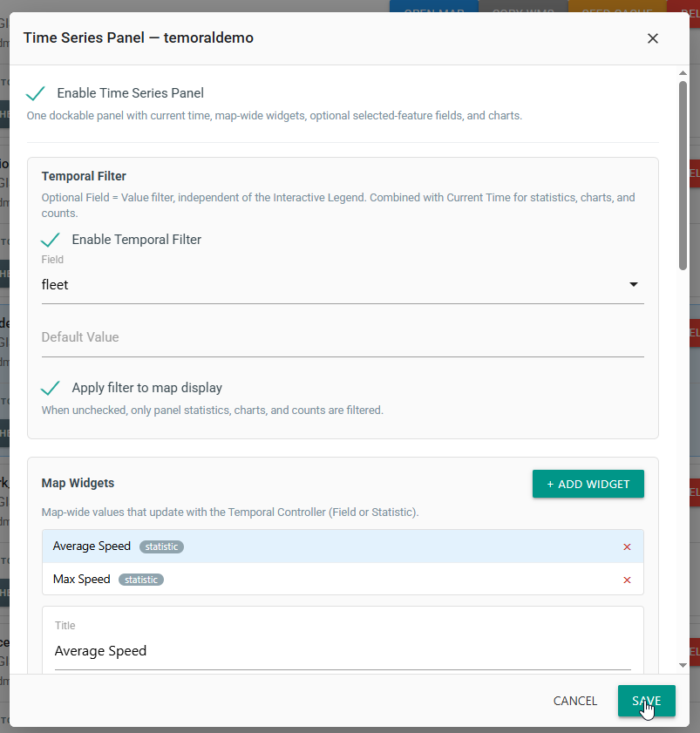The width and height of the screenshot is (700, 733).
Task: Delete the Max Speed widget
Action: pos(627,580)
